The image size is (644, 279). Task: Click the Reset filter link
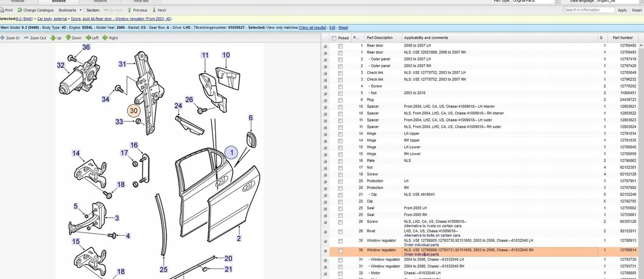coord(343,28)
